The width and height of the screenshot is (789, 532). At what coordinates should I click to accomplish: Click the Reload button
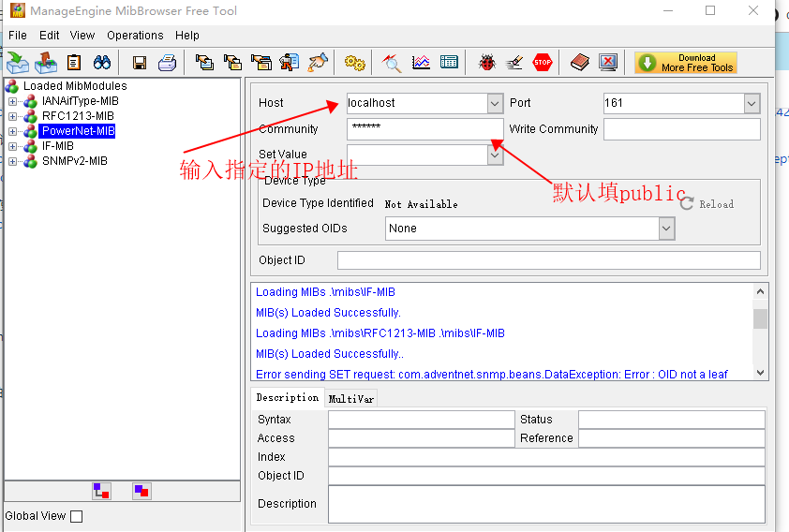pos(707,204)
